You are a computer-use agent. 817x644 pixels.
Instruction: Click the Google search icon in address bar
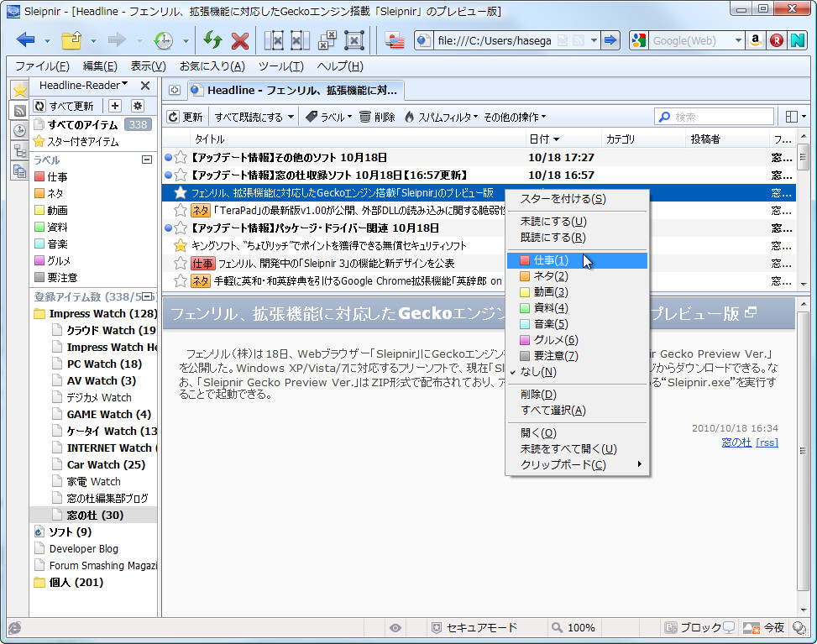click(x=639, y=39)
